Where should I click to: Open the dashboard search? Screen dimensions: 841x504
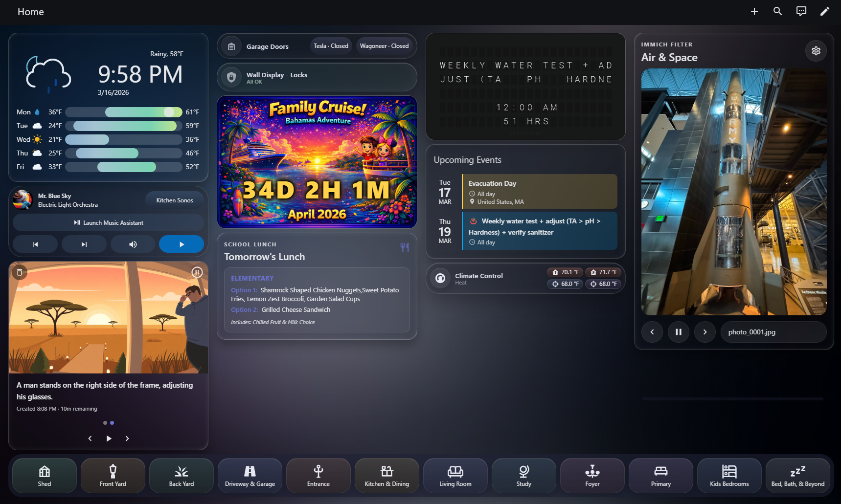[777, 11]
